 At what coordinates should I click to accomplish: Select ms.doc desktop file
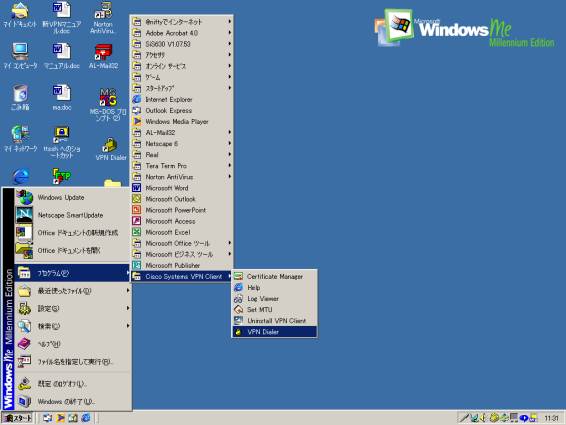[62, 97]
